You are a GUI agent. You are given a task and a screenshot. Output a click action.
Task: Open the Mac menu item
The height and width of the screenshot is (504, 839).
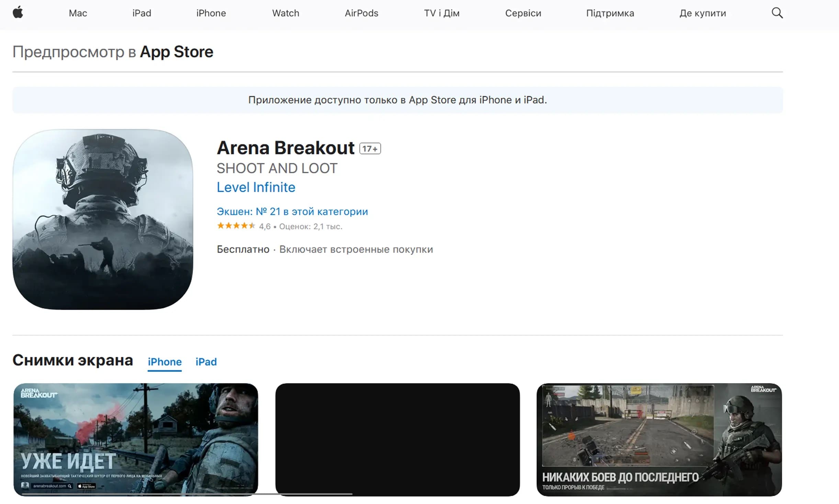78,13
